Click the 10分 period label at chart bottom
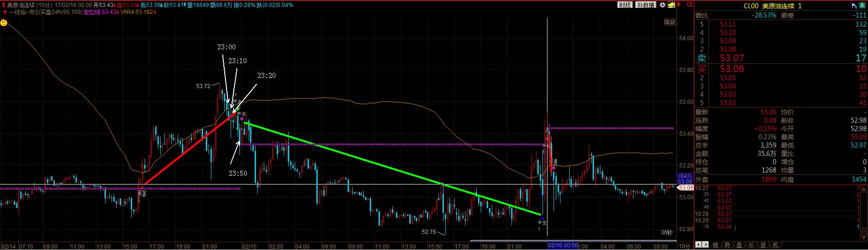 click(x=685, y=246)
